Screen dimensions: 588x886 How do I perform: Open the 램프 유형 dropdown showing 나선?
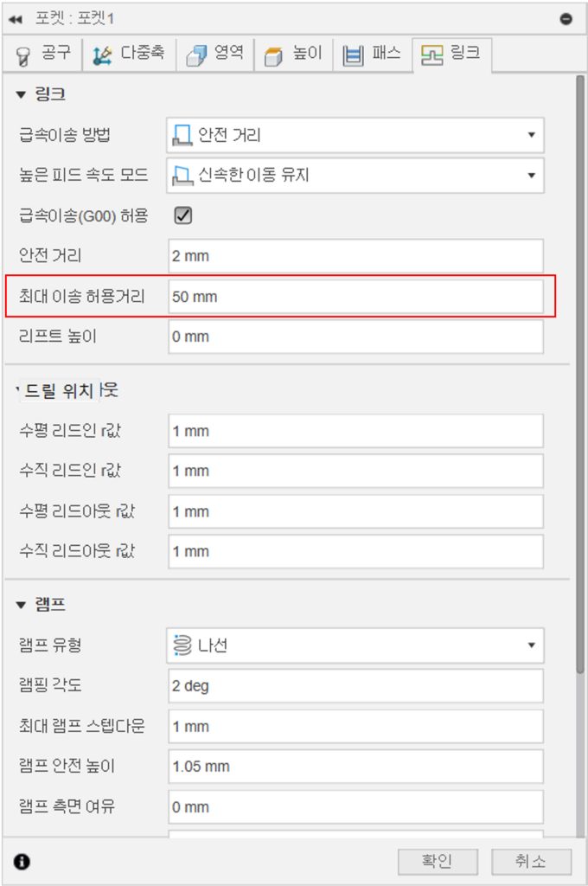coord(355,645)
